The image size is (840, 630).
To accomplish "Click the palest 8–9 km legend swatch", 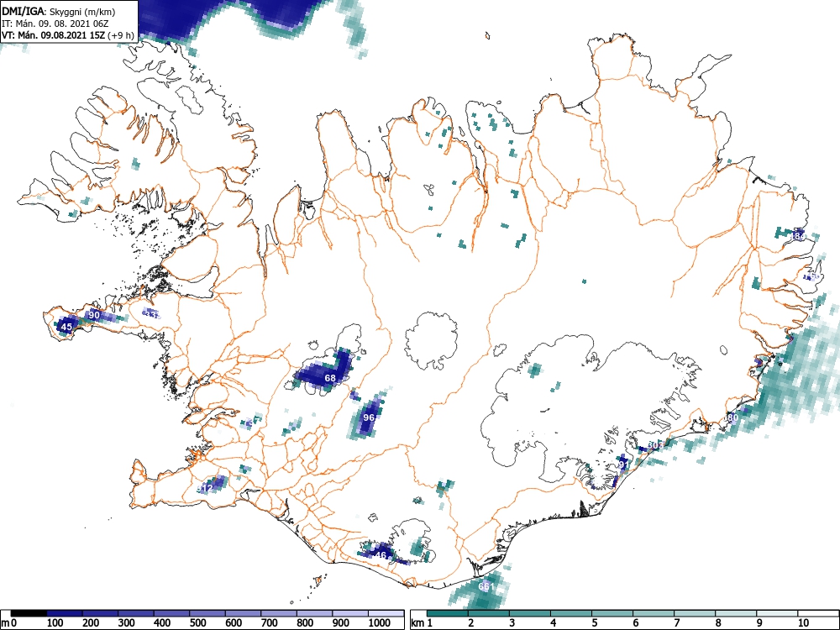I will click(x=736, y=613).
